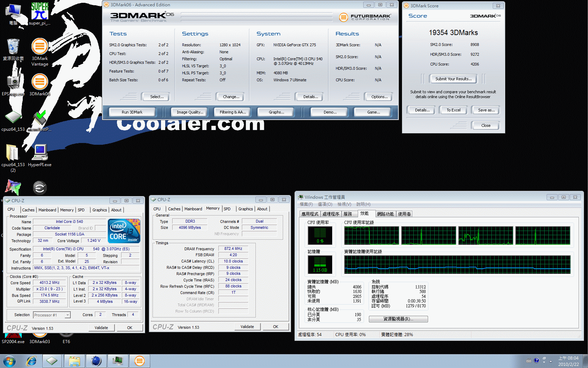The image size is (588, 368).
Task: Click Change under Settings
Action: 230,97
